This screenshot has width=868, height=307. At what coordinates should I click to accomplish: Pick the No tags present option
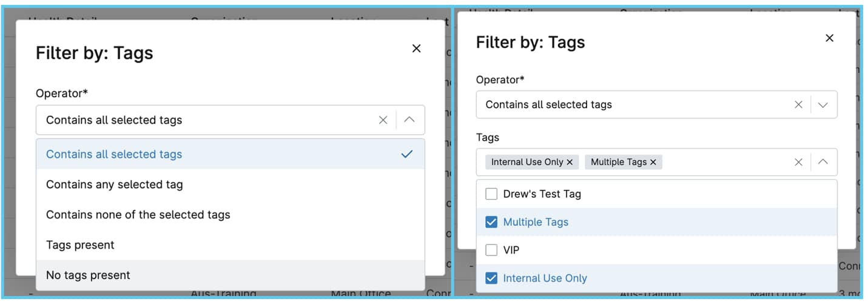click(230, 275)
